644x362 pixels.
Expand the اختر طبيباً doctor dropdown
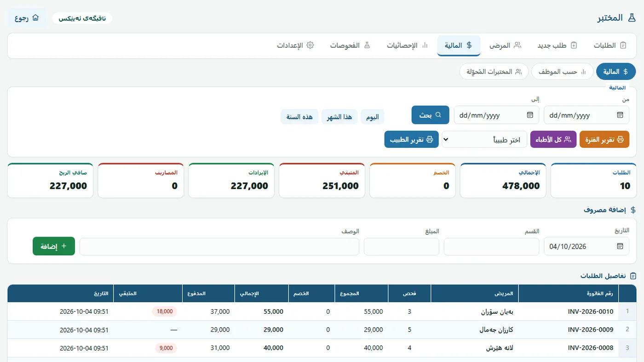484,140
